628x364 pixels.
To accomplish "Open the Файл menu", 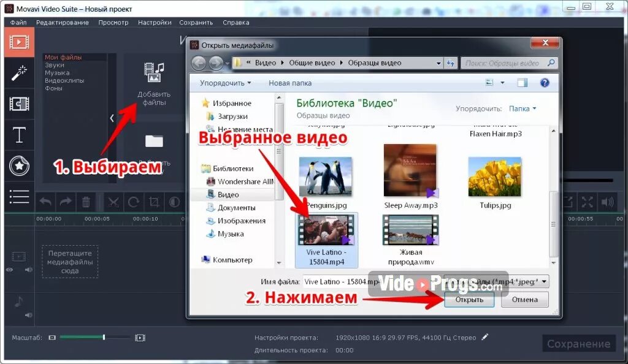I will pyautogui.click(x=18, y=23).
